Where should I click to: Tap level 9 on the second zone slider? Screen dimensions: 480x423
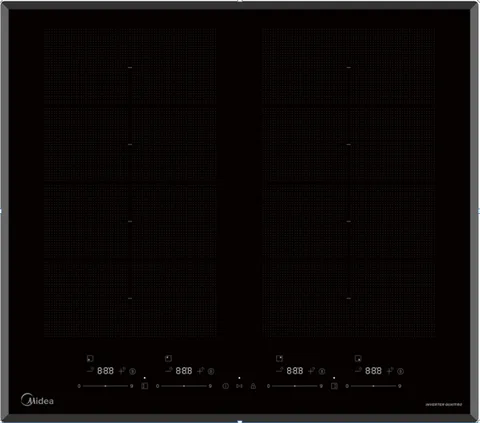pyautogui.click(x=210, y=386)
